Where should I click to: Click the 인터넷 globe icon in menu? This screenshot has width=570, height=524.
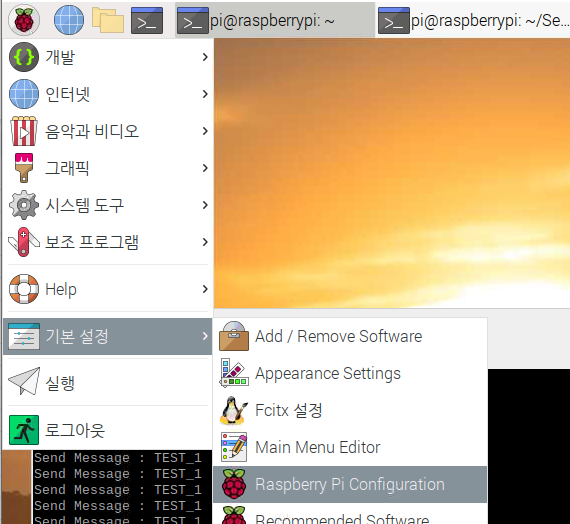coord(24,94)
